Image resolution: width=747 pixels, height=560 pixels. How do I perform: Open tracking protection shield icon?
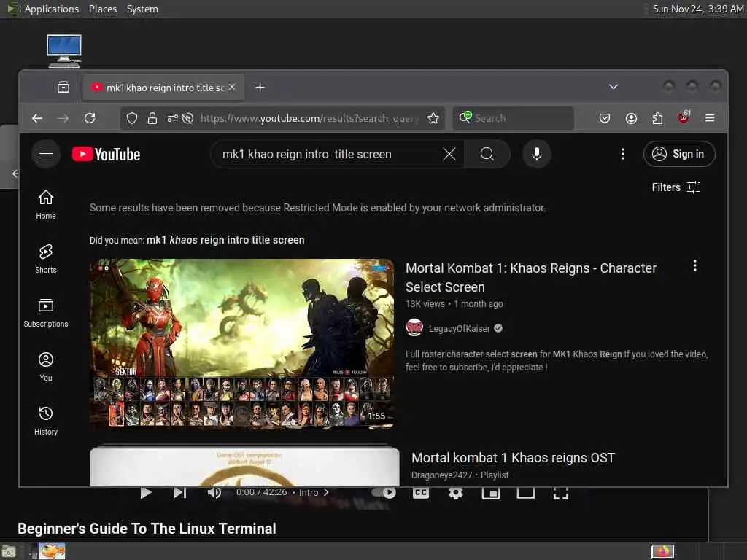(x=132, y=118)
